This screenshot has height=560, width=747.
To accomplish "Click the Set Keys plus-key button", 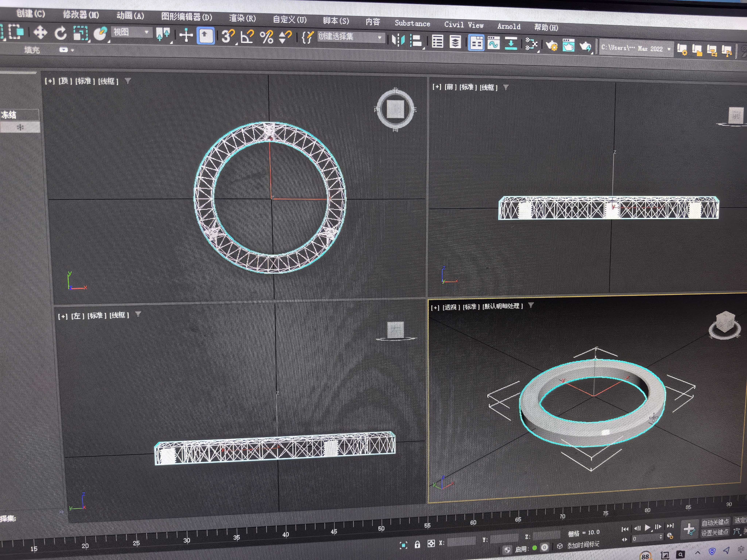I will point(689,529).
